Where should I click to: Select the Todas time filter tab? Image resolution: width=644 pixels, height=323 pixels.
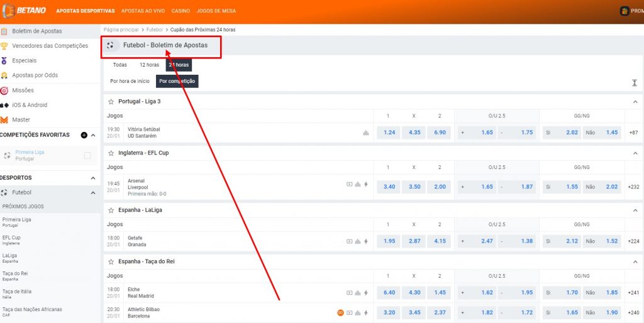pyautogui.click(x=120, y=65)
